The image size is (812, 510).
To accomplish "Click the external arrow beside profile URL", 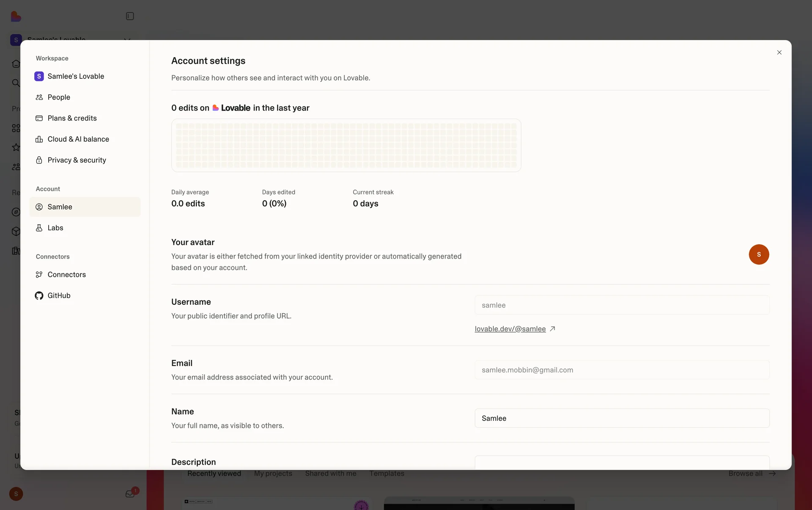I will (552, 329).
